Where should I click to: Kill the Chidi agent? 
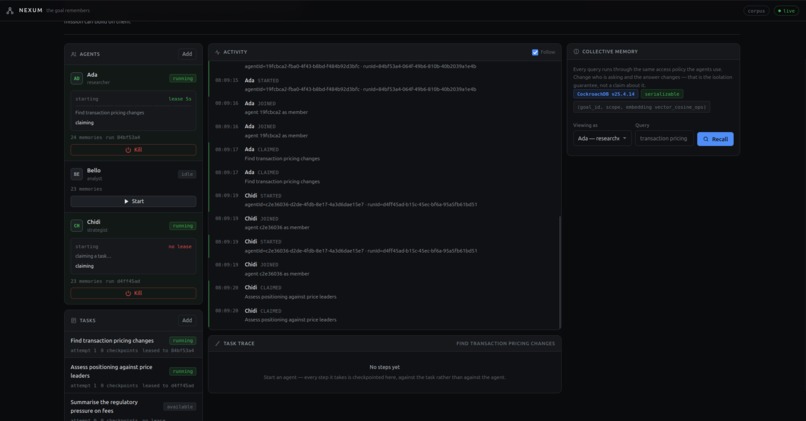tap(133, 293)
